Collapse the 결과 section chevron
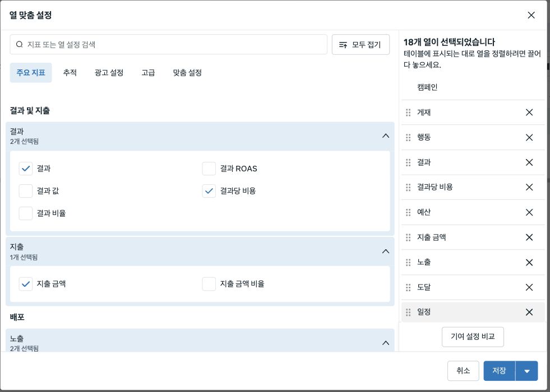 (x=386, y=136)
